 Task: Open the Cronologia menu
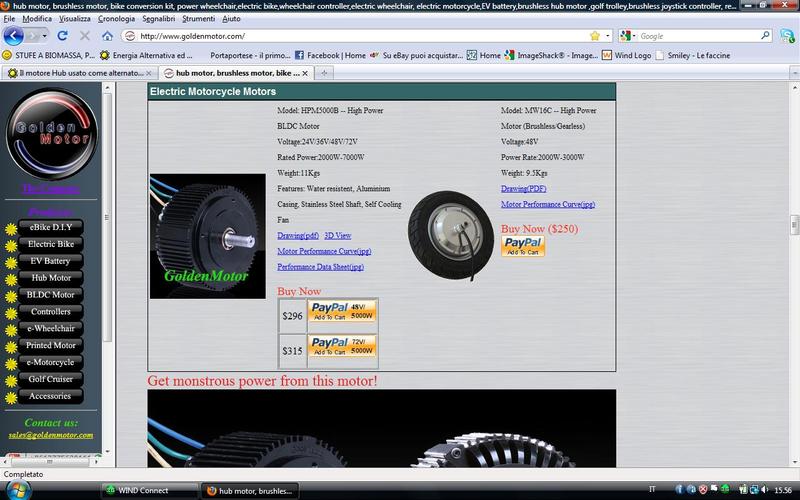(116, 18)
